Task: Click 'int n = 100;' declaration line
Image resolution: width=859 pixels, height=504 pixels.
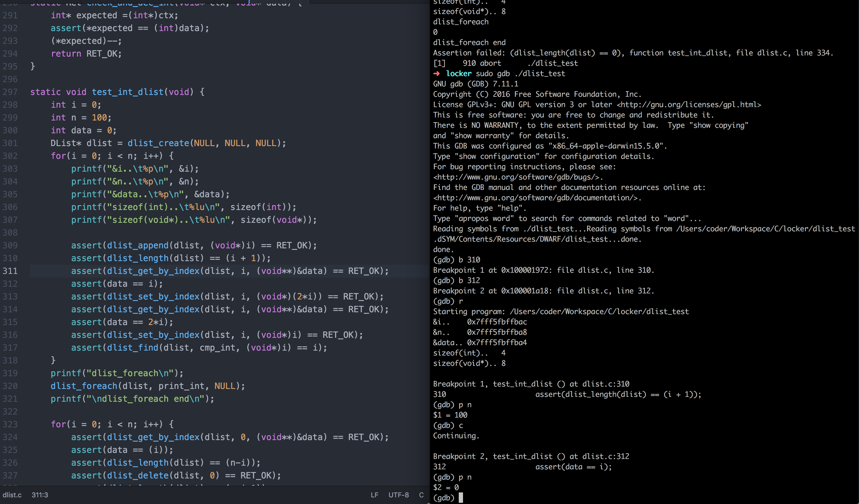Action: click(81, 117)
